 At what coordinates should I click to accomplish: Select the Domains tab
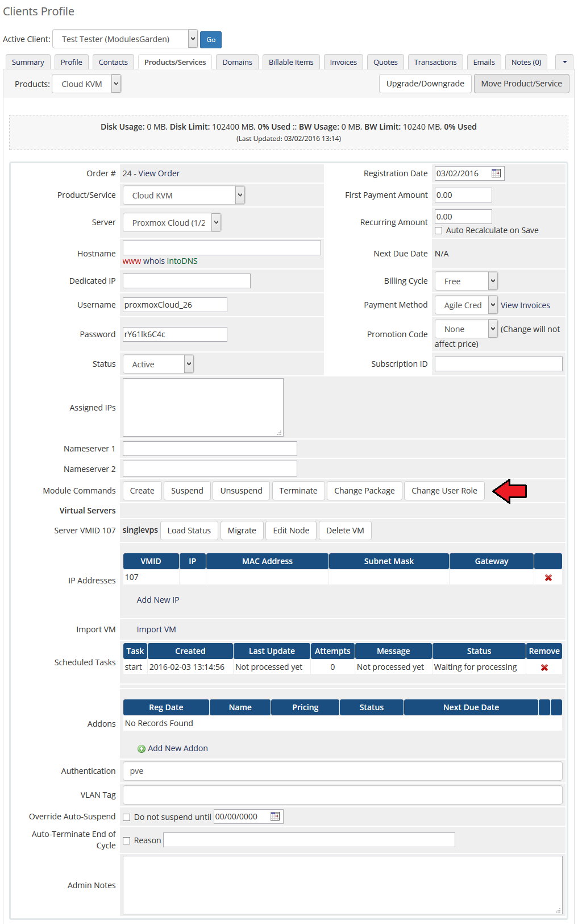[x=238, y=62]
